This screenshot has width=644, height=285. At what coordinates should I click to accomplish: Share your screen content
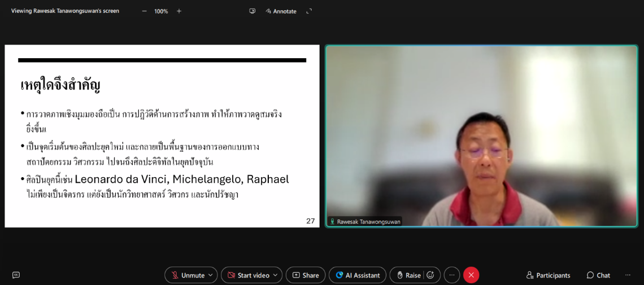(305, 275)
